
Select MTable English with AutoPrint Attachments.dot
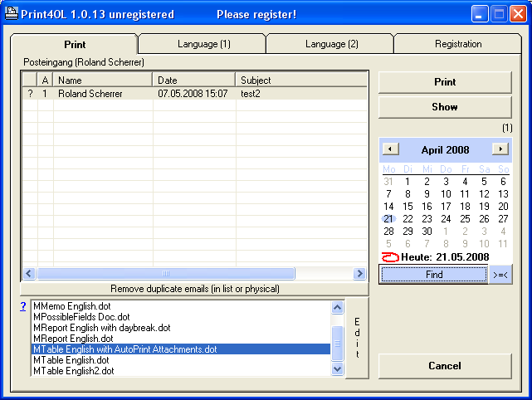(x=181, y=349)
